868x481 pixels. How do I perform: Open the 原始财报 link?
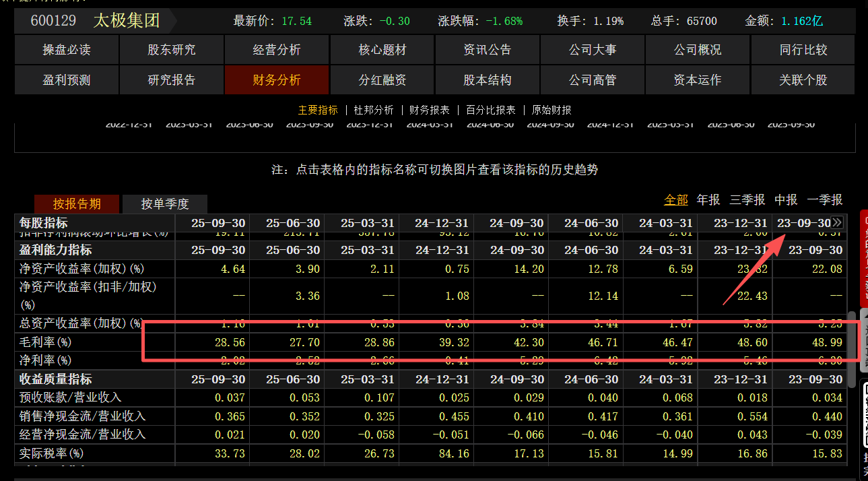click(552, 110)
